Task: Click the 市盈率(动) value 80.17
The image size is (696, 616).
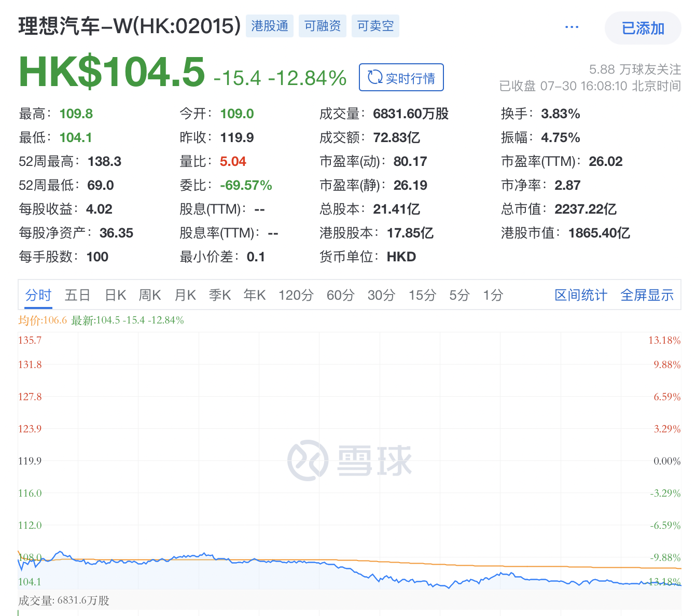Action: click(410, 161)
